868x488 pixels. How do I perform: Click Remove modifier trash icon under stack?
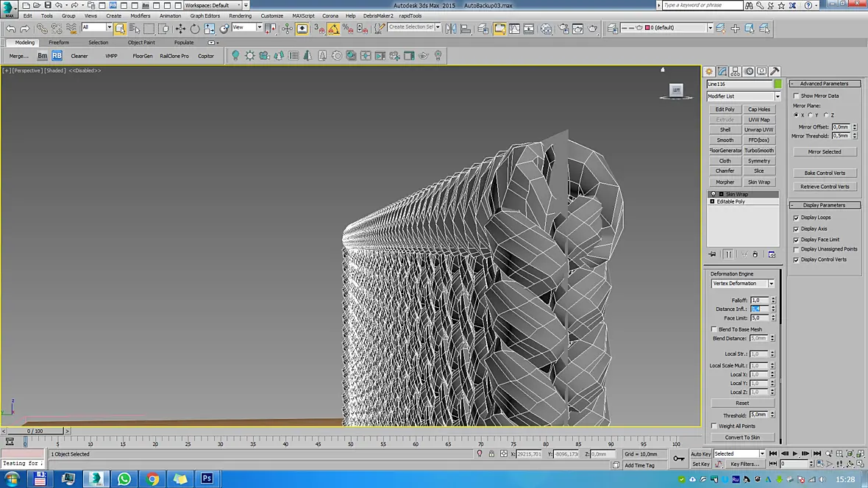click(x=755, y=254)
